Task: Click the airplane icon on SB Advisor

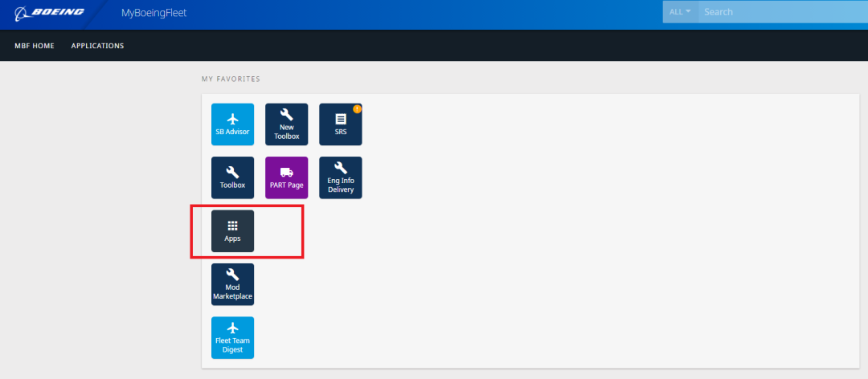Action: click(x=232, y=118)
